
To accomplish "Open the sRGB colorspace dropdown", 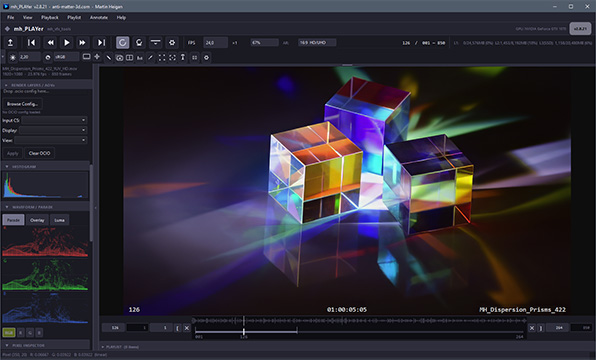I will [x=67, y=57].
